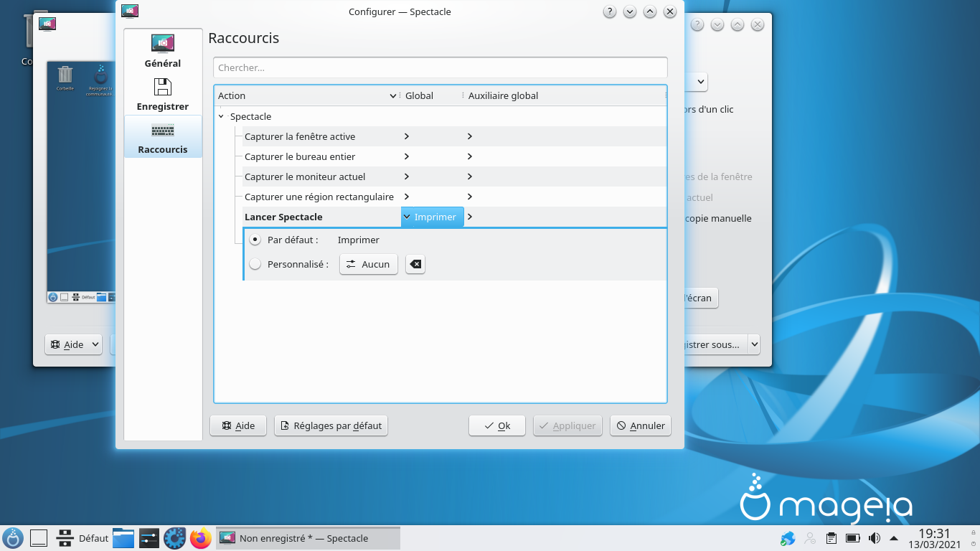
Task: Click the network globe tray icon
Action: (788, 538)
